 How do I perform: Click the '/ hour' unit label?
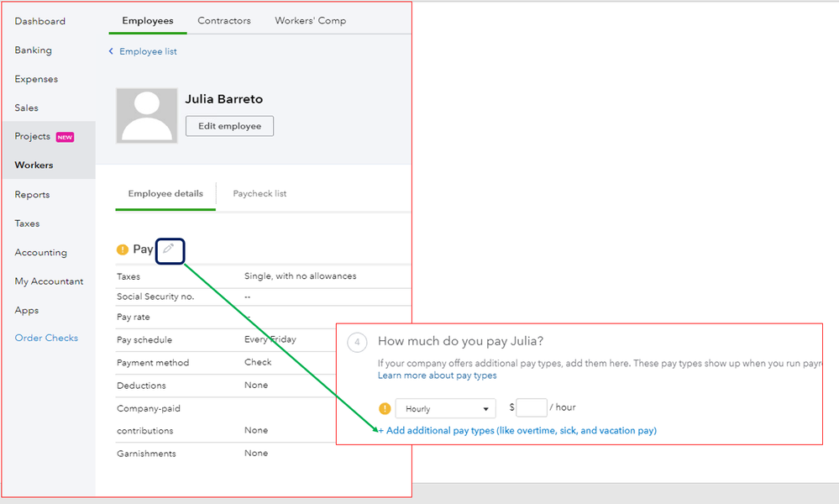(563, 407)
